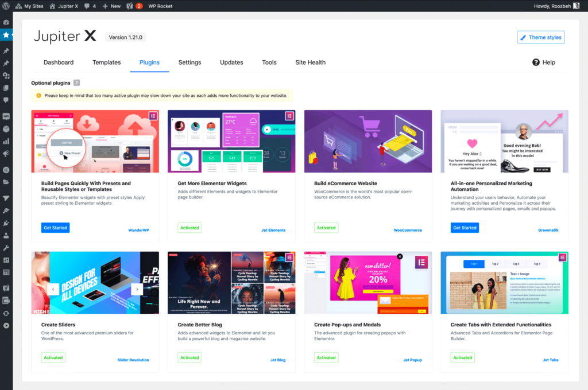588x390 pixels.
Task: Toggle the Slider Revolution Activated status
Action: pos(53,357)
